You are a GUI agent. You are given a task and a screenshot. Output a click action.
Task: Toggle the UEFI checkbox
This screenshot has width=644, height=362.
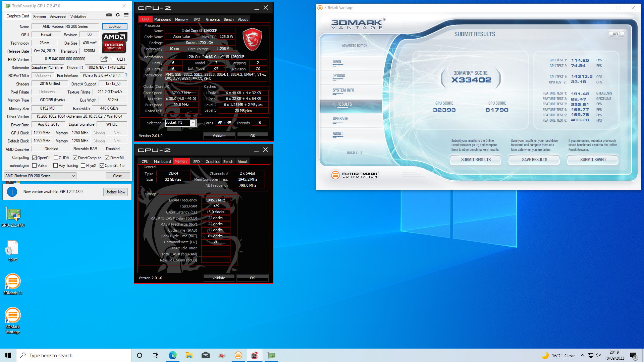114,59
